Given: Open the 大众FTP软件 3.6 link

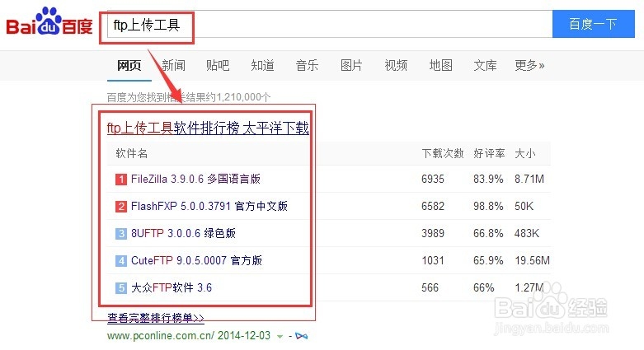Looking at the screenshot, I should pyautogui.click(x=172, y=287).
